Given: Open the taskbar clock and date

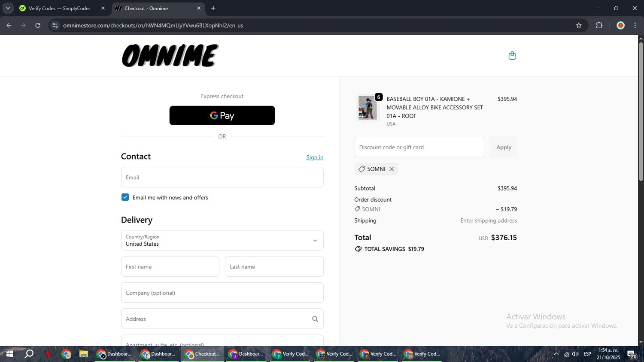Looking at the screenshot, I should point(608,354).
